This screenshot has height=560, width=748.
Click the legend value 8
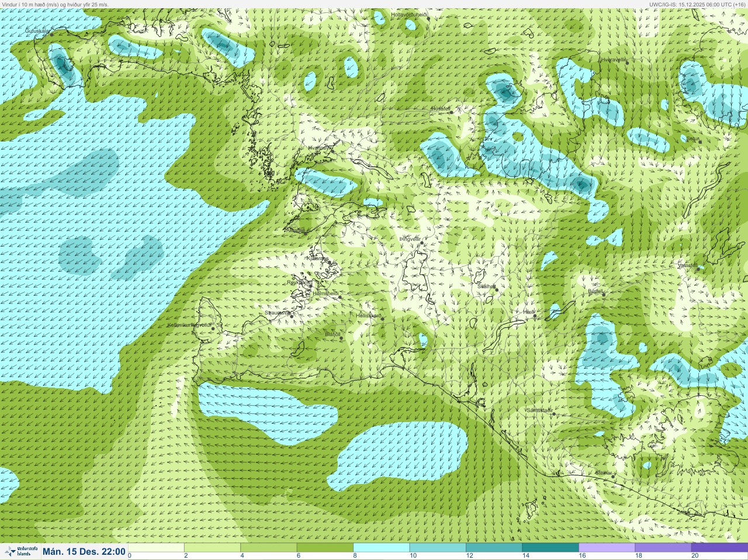click(x=354, y=556)
